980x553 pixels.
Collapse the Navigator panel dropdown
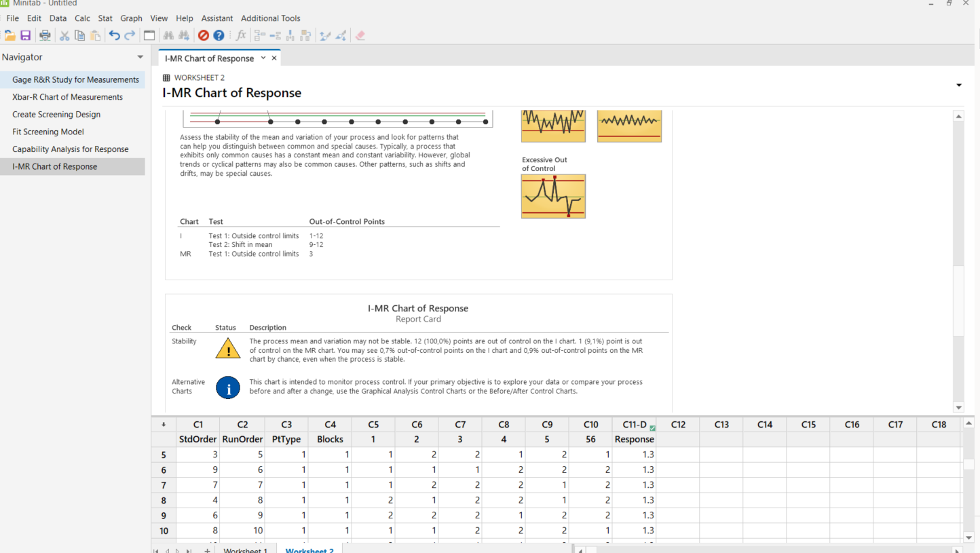[x=140, y=57]
